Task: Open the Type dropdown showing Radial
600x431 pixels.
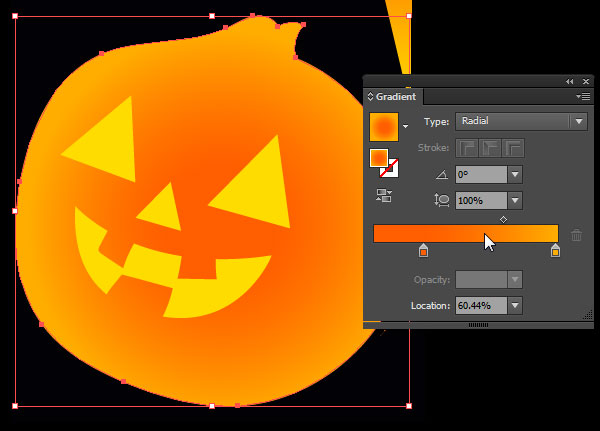Action: [521, 121]
